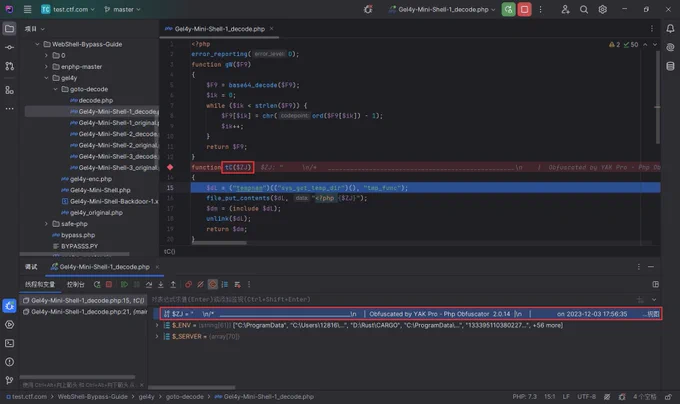
Task: Resume program in debug toolbar
Action: (x=124, y=284)
